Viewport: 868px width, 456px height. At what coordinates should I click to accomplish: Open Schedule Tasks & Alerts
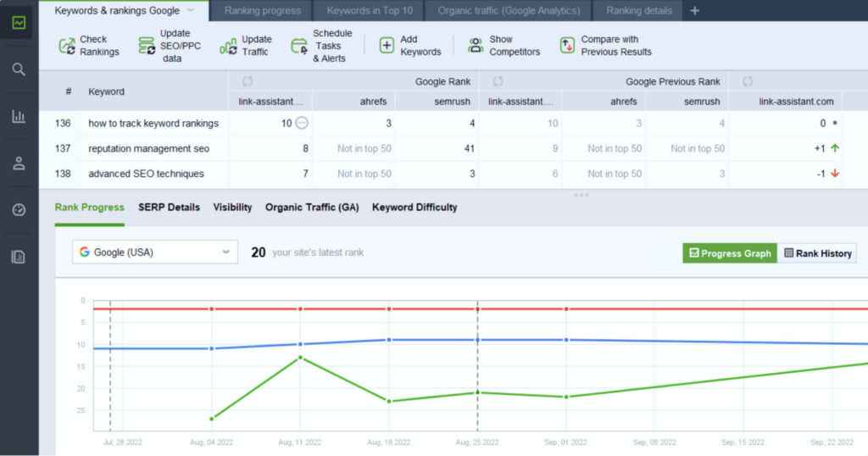click(299, 46)
